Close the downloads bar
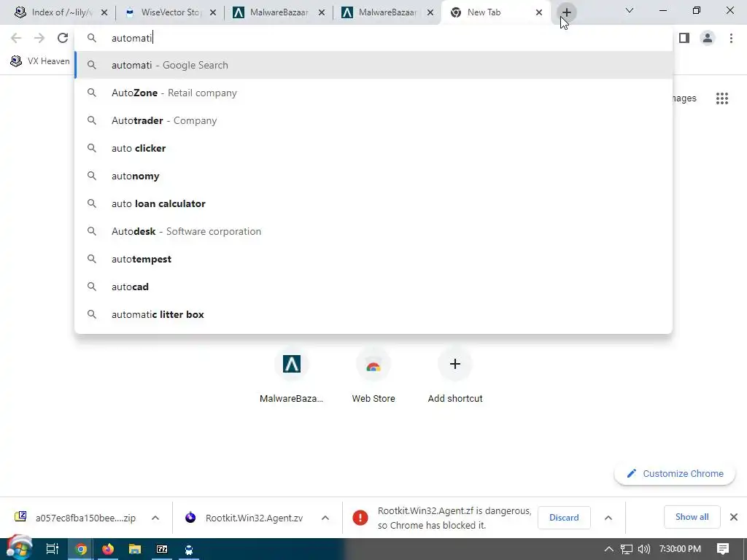The height and width of the screenshot is (560, 747). pyautogui.click(x=734, y=517)
